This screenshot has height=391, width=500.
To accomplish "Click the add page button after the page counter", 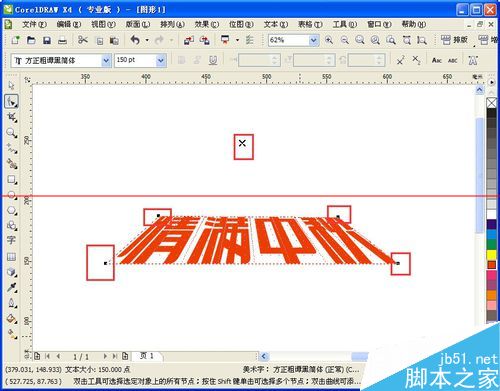I will [125, 356].
